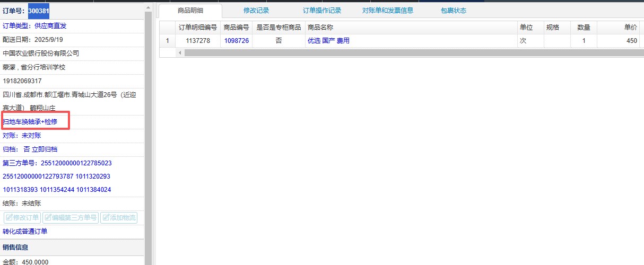Viewport: 644px width, 265px height.
Task: Switch to the 修改记录 tab
Action: pos(257,10)
